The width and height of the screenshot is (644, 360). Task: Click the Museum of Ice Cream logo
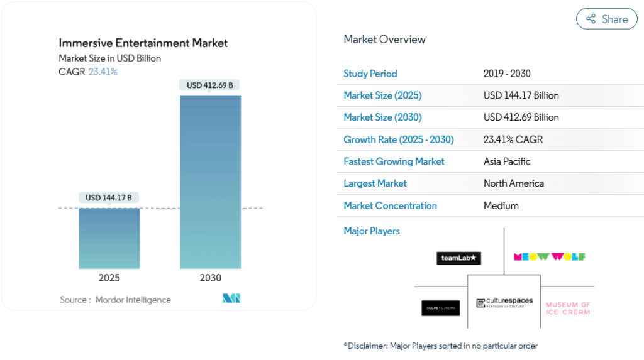pyautogui.click(x=568, y=308)
